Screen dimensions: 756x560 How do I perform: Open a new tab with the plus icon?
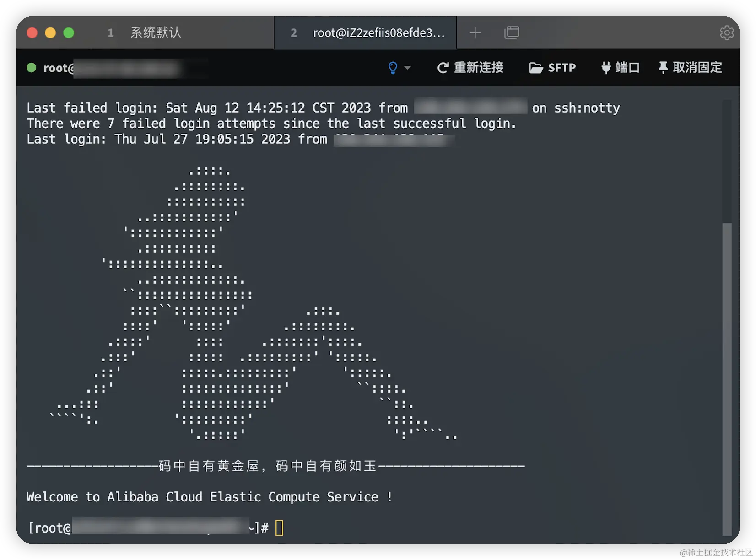coord(475,32)
